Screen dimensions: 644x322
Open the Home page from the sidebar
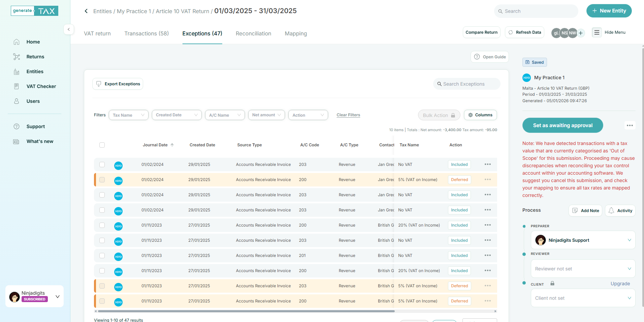33,42
